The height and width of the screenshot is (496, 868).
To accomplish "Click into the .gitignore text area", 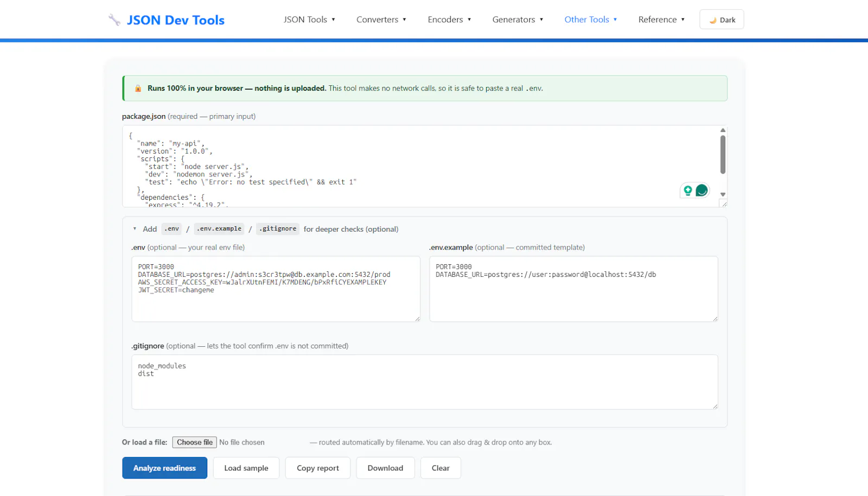I will tap(425, 382).
